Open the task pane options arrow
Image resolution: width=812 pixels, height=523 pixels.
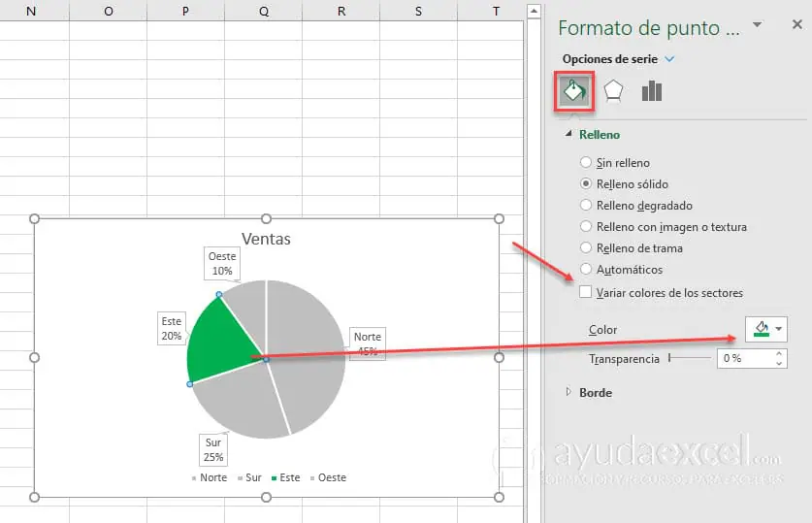(x=757, y=24)
